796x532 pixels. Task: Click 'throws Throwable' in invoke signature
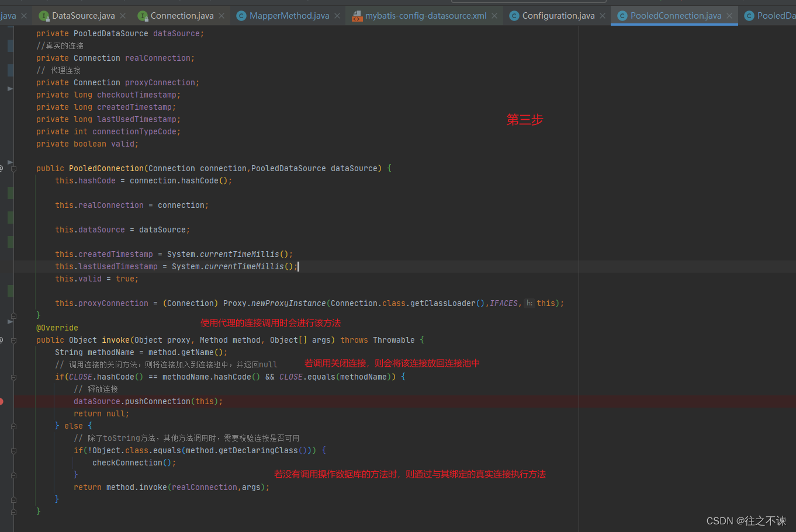tap(378, 340)
